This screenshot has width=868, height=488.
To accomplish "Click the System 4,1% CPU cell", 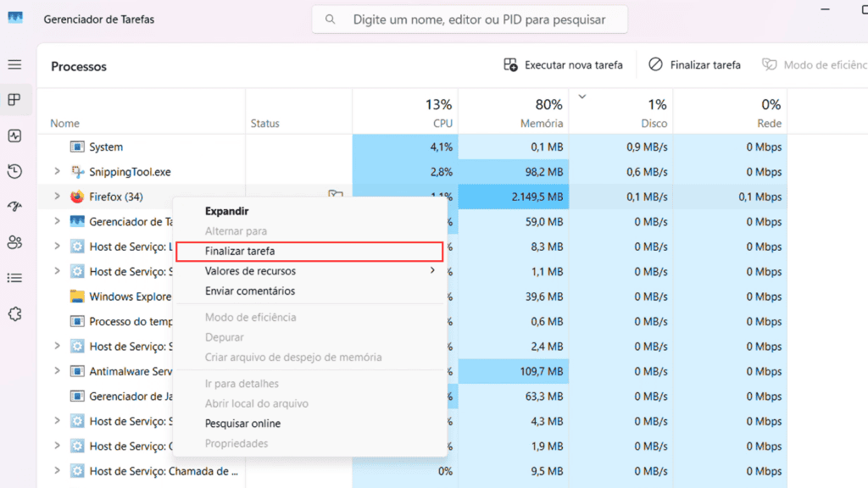I will 405,147.
